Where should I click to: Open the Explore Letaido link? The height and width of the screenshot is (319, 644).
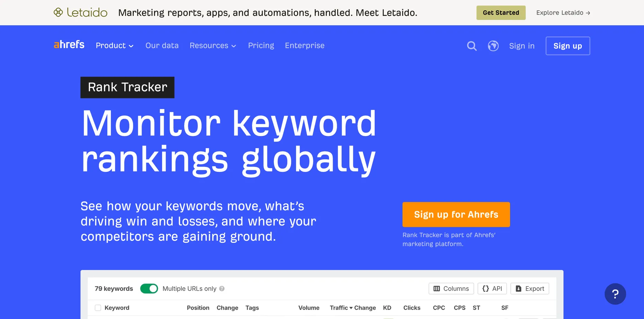[563, 13]
